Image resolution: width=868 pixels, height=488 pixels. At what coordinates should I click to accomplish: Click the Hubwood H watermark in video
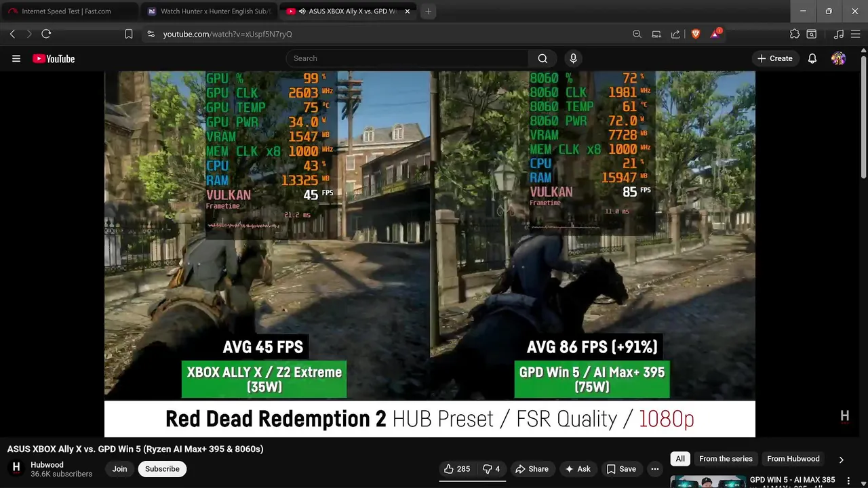pyautogui.click(x=844, y=416)
